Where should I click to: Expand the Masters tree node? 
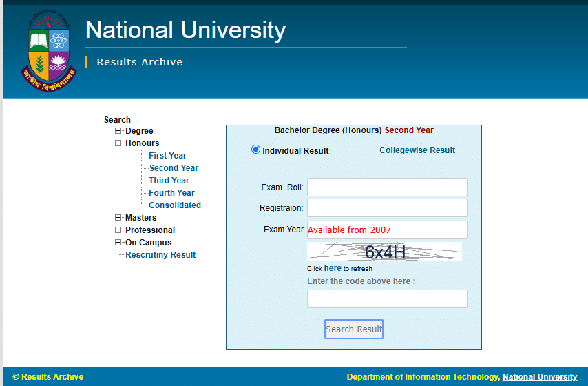[118, 217]
